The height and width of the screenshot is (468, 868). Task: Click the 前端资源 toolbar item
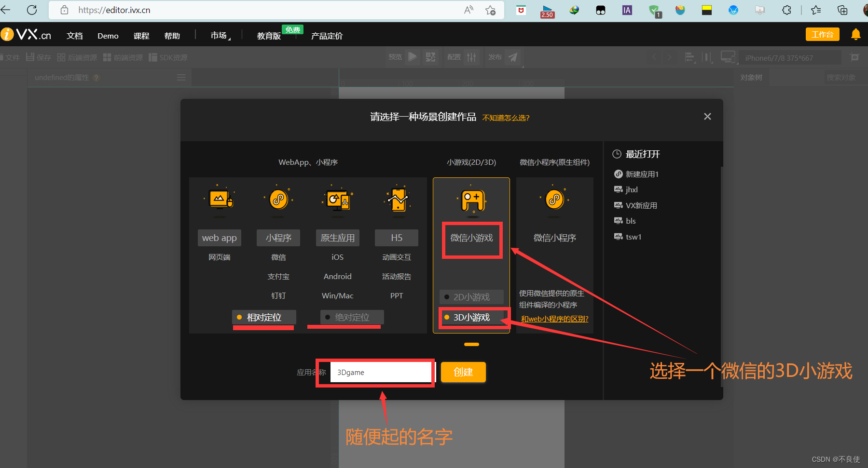(123, 57)
